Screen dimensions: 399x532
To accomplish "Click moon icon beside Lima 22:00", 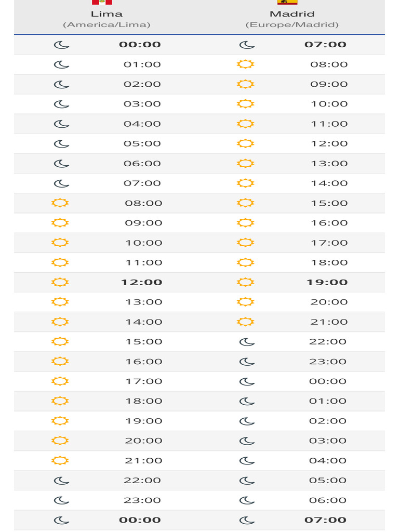I will [x=62, y=481].
